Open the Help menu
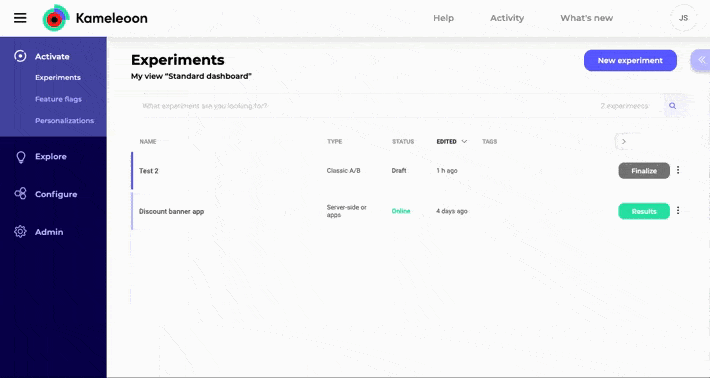This screenshot has height=378, width=710. (443, 18)
